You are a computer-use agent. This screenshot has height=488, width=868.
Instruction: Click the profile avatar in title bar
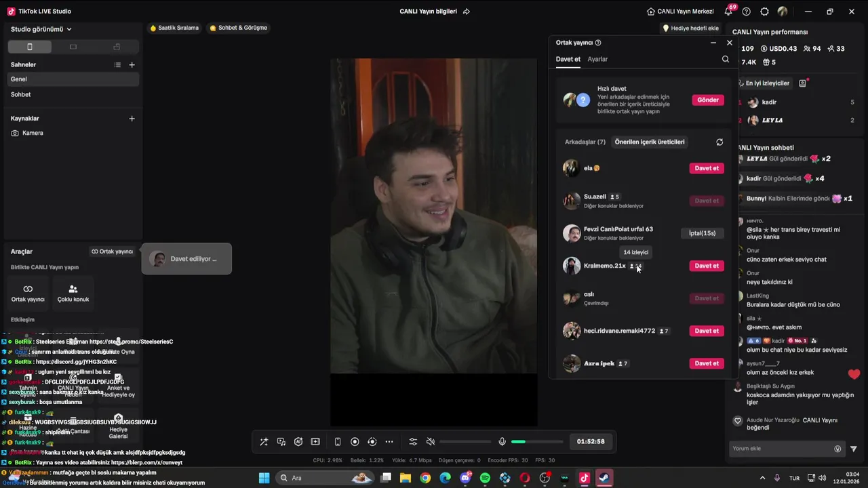pos(783,12)
